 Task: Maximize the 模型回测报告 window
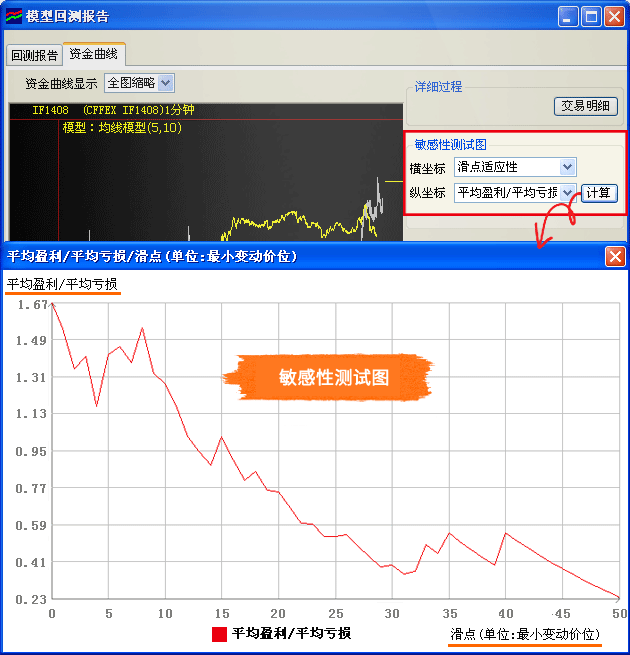click(x=591, y=17)
